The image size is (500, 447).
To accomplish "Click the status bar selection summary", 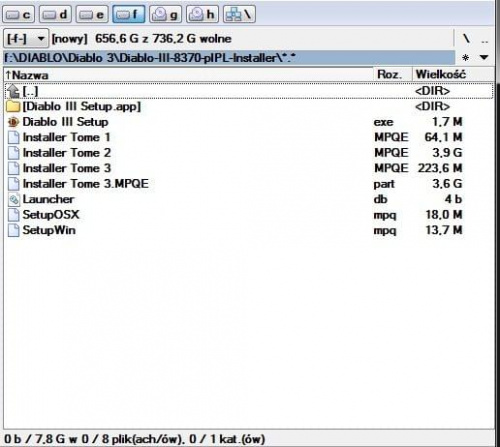I will pos(135,439).
